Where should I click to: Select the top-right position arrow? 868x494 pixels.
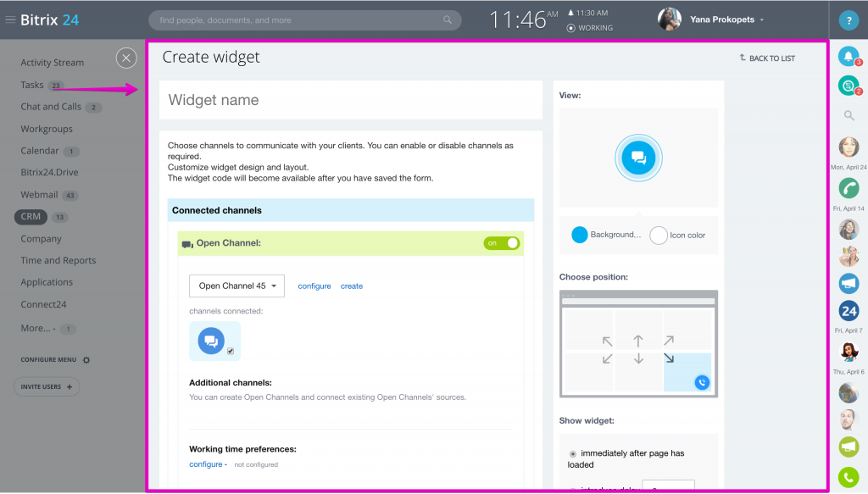[669, 340]
